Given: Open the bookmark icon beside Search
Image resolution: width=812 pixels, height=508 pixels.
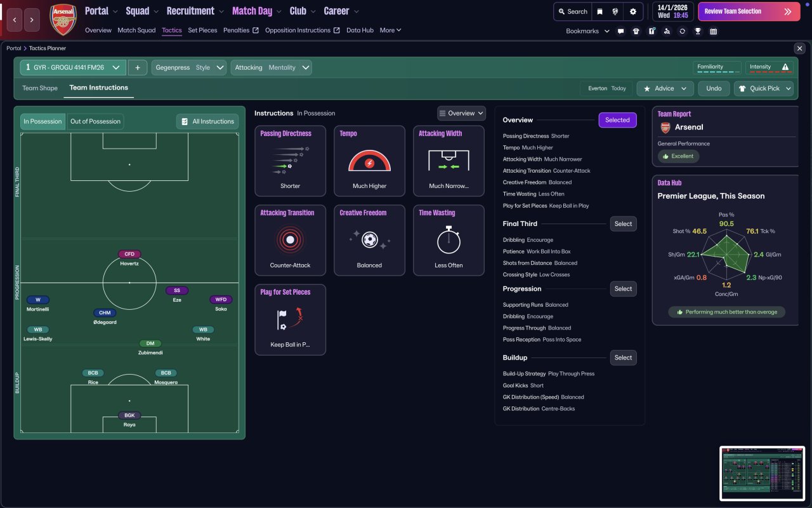Looking at the screenshot, I should pyautogui.click(x=599, y=11).
